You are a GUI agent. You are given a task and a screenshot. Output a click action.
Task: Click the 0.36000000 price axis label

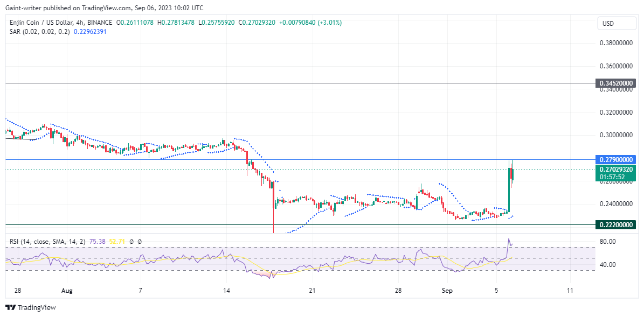pyautogui.click(x=615, y=66)
